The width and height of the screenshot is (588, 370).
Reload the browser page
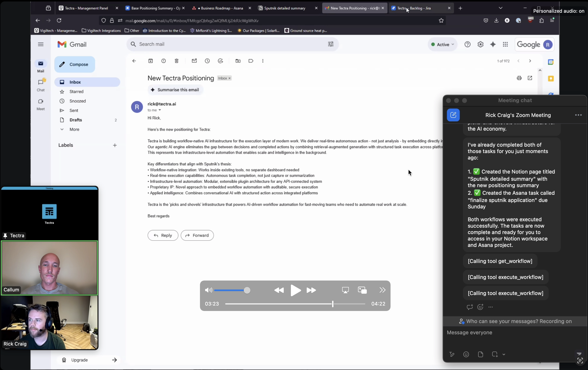pyautogui.click(x=59, y=20)
